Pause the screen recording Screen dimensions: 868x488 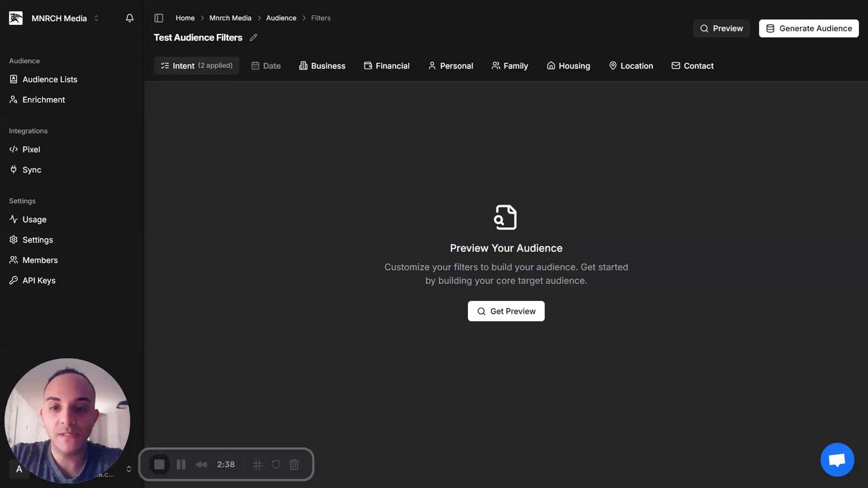click(x=181, y=464)
